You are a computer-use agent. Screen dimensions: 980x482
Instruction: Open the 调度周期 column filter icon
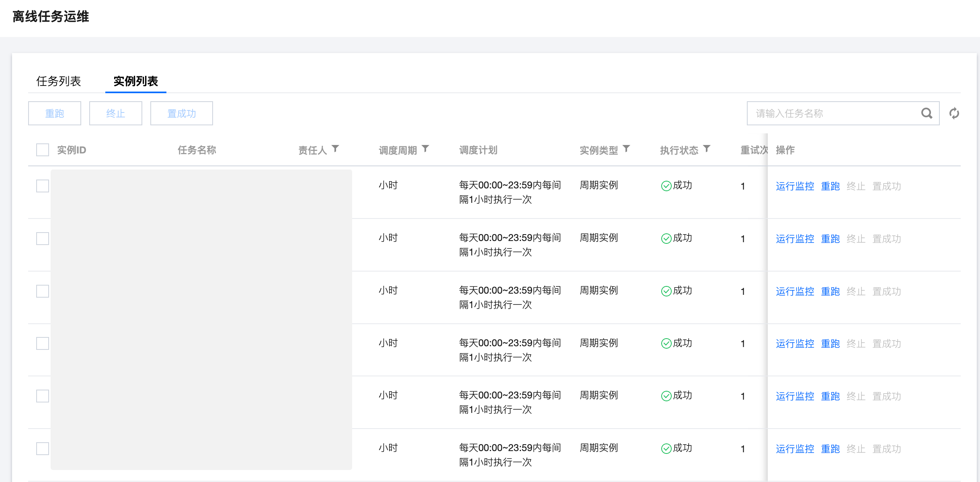[426, 149]
